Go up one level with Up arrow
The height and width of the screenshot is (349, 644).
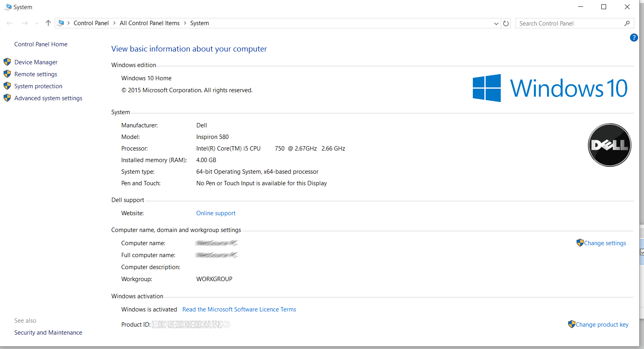coord(48,23)
